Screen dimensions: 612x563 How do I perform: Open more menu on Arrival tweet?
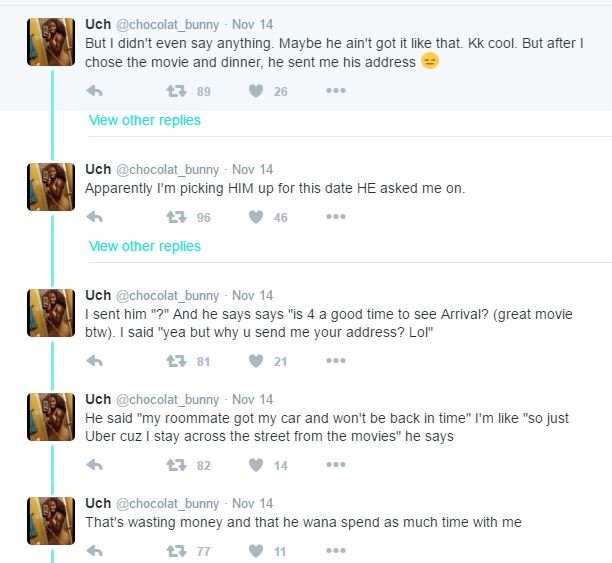pyautogui.click(x=335, y=361)
